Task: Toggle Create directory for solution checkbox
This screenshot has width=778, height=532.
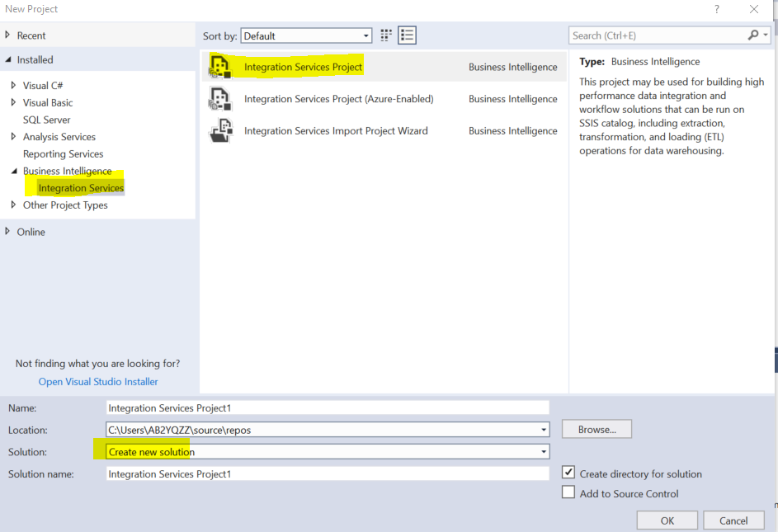Action: click(568, 472)
